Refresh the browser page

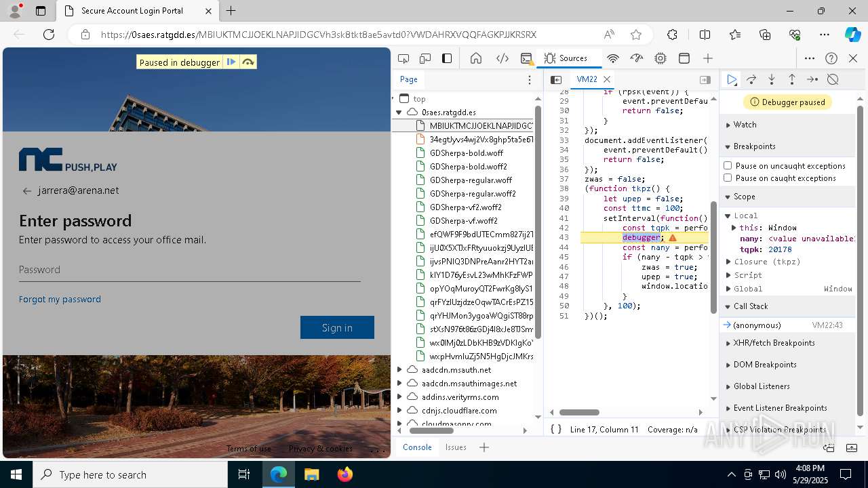(49, 35)
